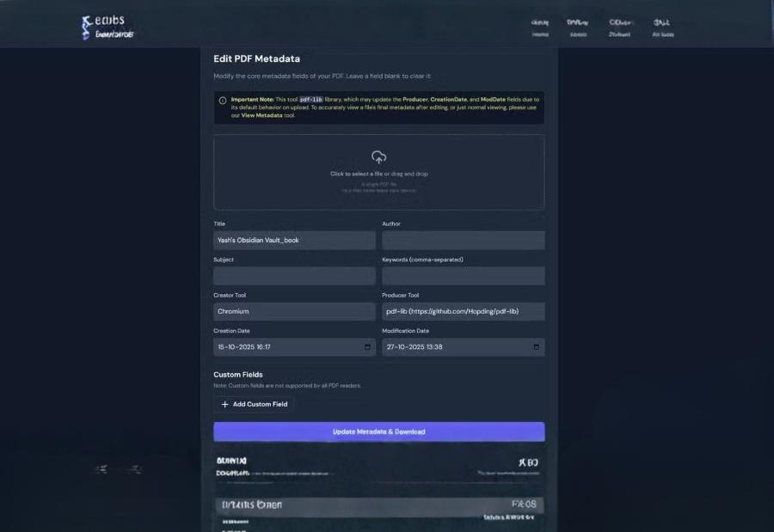774x532 pixels.
Task: Click the Title field containing Yash's Obsidian Vault_book
Action: (293, 240)
